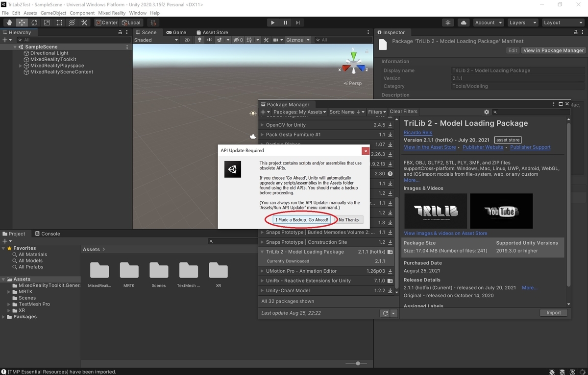Toggle grid snapping icon in toolbar
This screenshot has height=375, width=588.
coord(153,23)
